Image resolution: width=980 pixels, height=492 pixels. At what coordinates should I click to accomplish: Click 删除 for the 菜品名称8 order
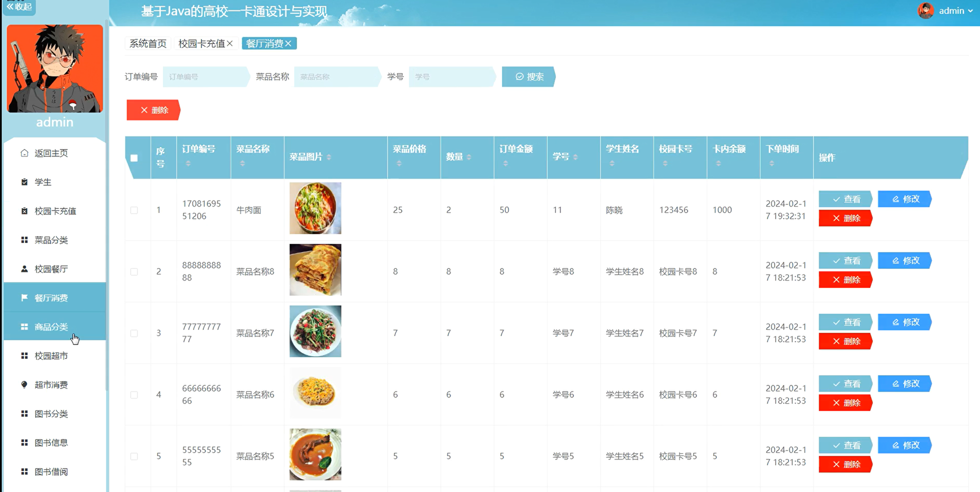846,280
